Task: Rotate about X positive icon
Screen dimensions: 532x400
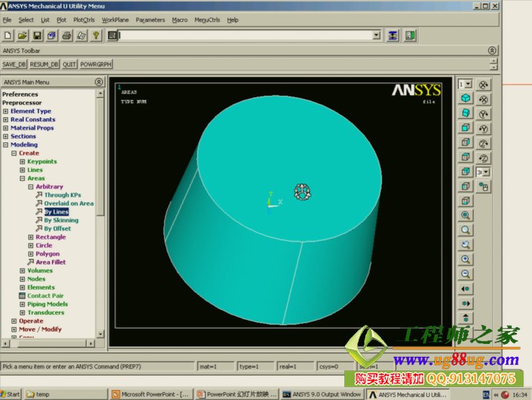Action: click(484, 85)
